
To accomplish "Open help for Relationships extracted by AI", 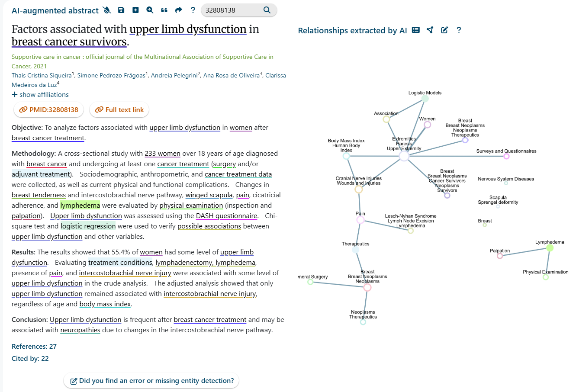I will 459,30.
